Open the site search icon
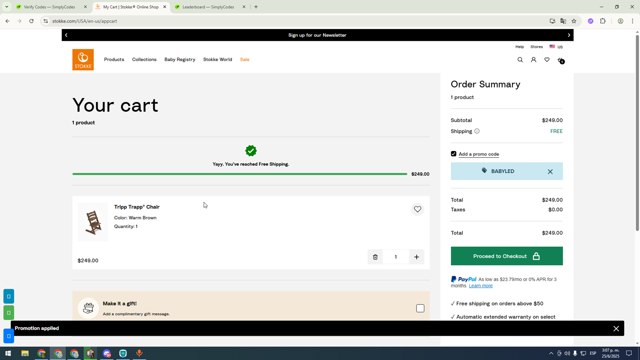Viewport: 640px width, 360px height. 520,60
